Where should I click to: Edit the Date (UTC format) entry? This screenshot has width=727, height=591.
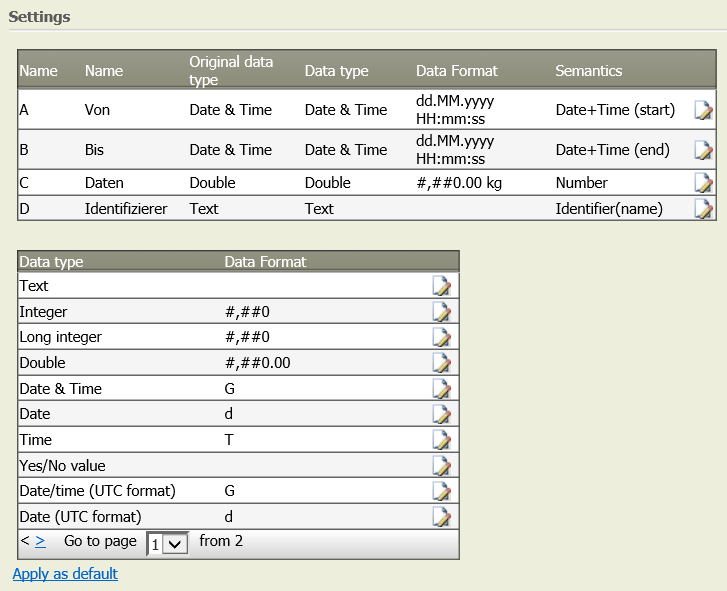pyautogui.click(x=441, y=517)
